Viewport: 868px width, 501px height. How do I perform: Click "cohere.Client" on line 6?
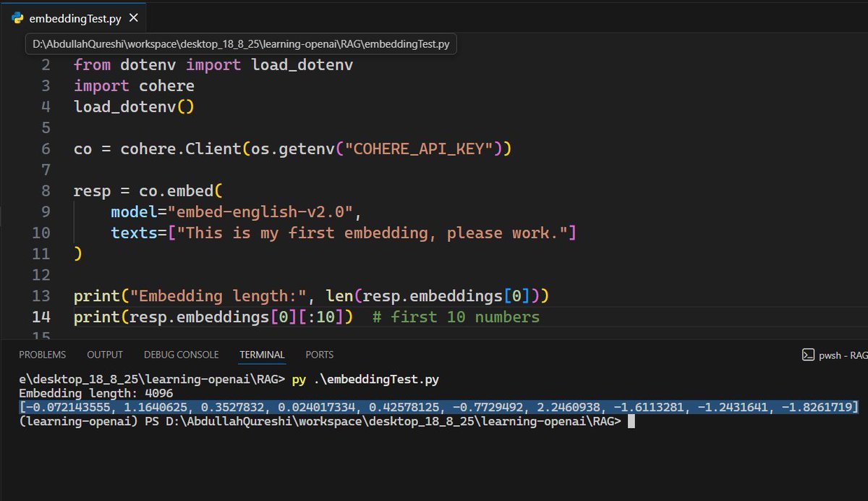(181, 149)
